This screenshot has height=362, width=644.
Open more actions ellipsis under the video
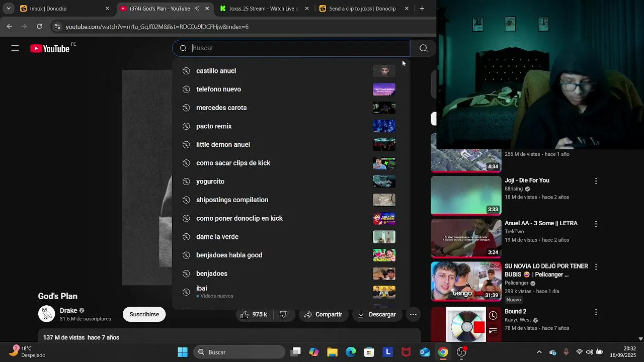413,314
